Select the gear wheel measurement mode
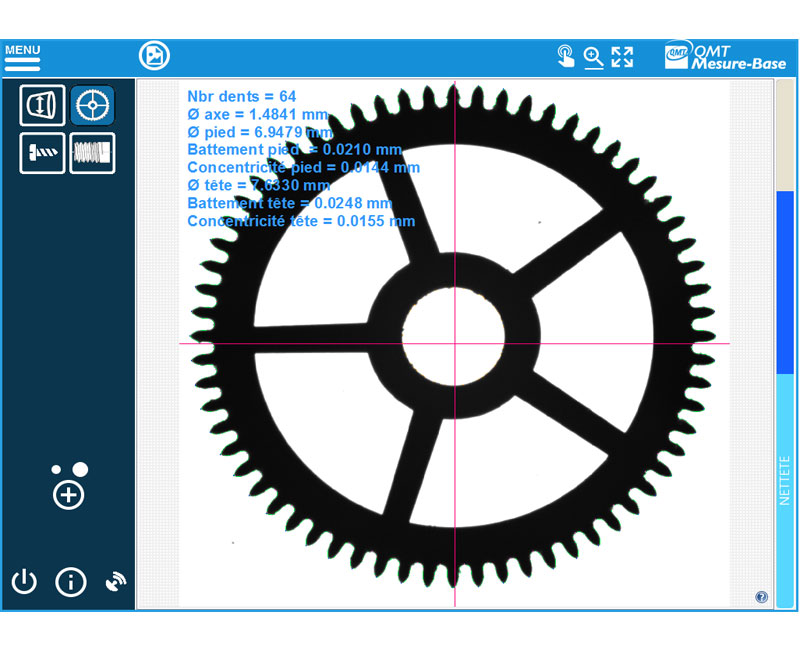This screenshot has height=650, width=800. coord(92,105)
